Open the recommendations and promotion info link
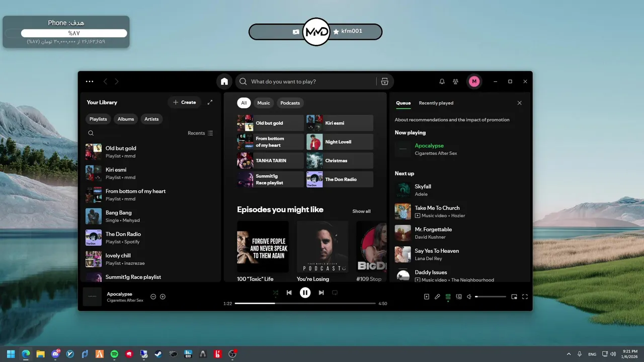Screen dimensions: 644x362 (452, 120)
